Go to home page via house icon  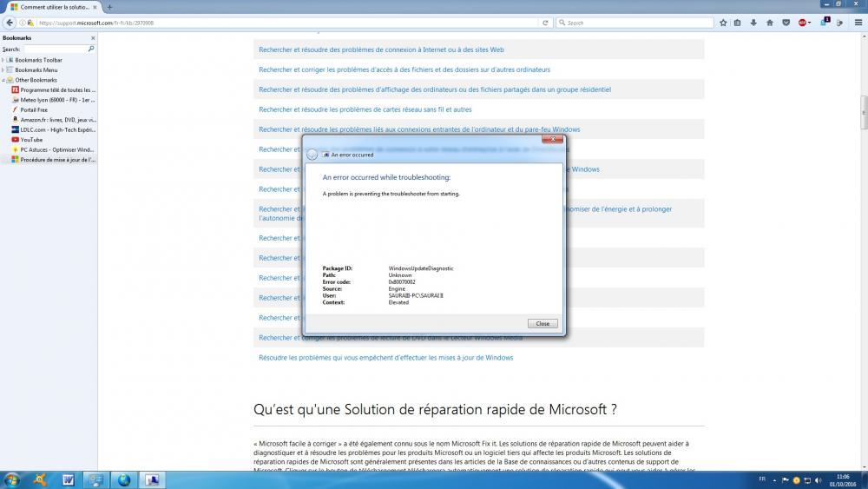click(769, 23)
